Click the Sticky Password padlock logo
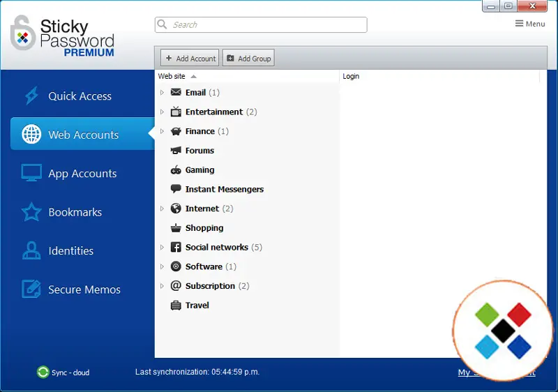Viewport: 558px width, 392px height. coord(23,33)
